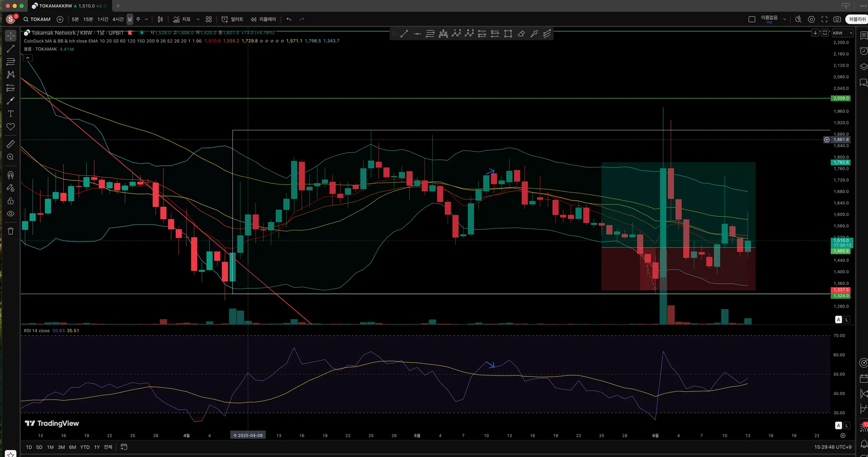868x457 pixels.
Task: Select horizontal ray tool in favorites toolbar
Action: [417, 33]
